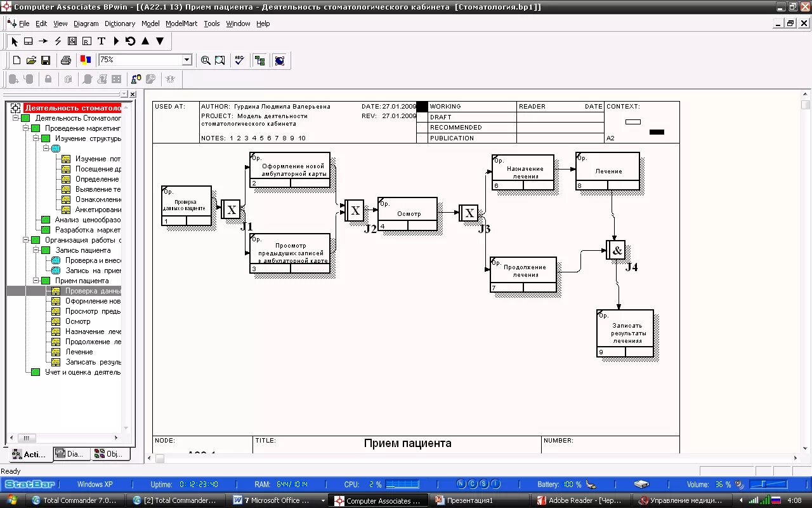Select Анализ ценообразо tree item
812x508 pixels.
pyautogui.click(x=88, y=220)
